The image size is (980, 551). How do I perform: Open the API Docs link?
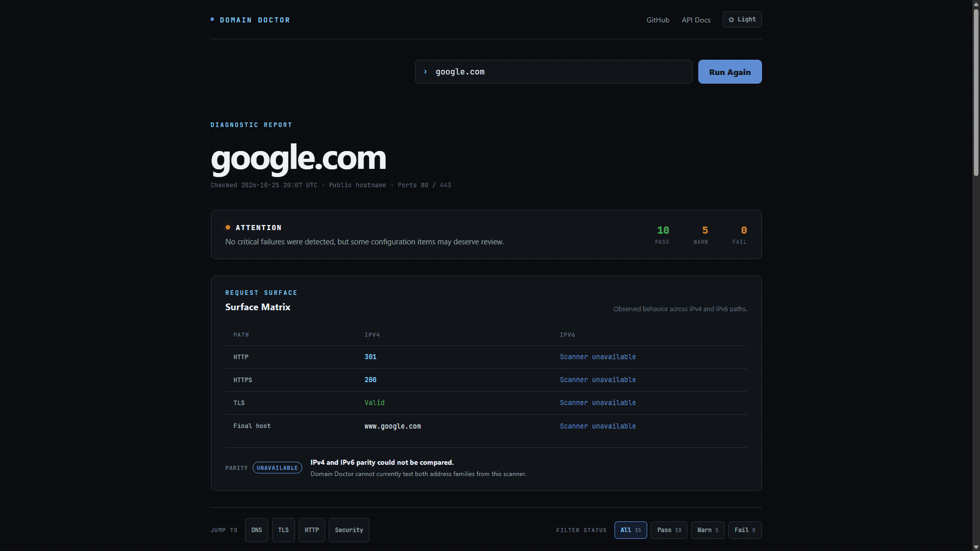[696, 20]
